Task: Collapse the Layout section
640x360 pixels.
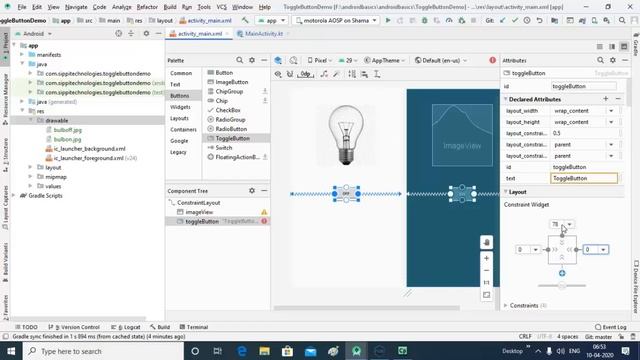Action: click(x=506, y=191)
